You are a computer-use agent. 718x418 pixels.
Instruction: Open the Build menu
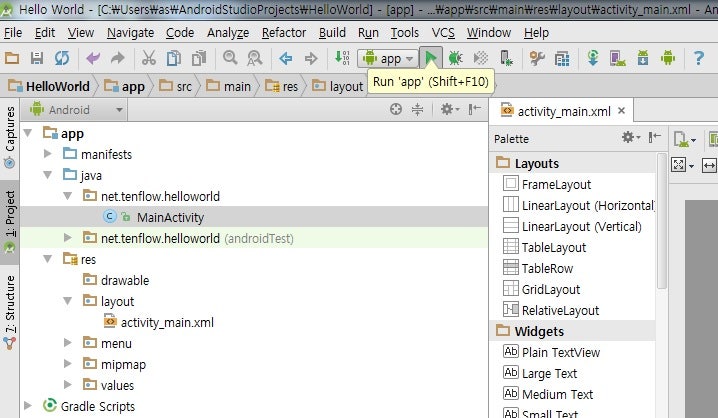(332, 33)
